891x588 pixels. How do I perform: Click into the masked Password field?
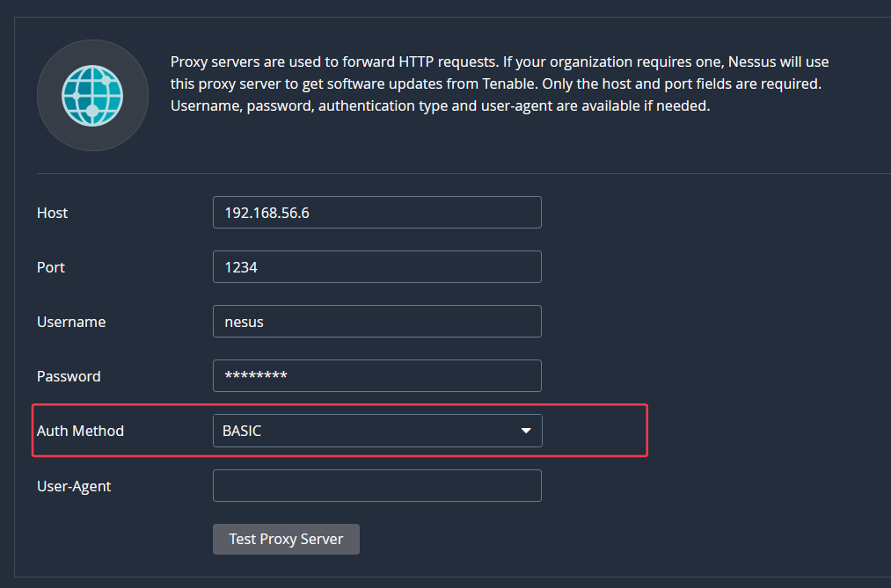coord(376,376)
